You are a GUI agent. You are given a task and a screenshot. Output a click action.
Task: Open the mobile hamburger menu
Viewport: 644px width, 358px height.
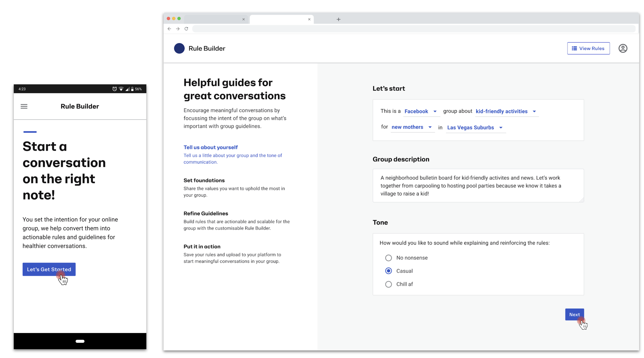coord(24,106)
